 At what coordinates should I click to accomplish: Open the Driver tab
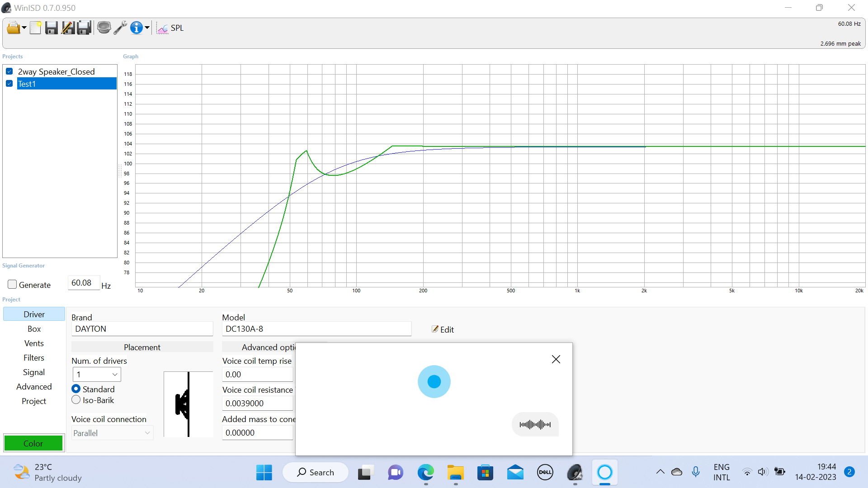[34, 314]
